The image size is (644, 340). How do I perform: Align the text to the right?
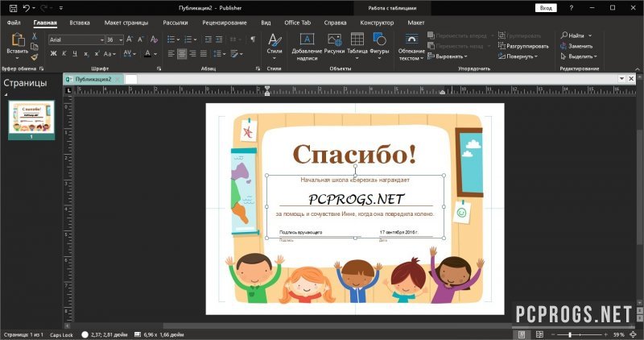click(192, 53)
